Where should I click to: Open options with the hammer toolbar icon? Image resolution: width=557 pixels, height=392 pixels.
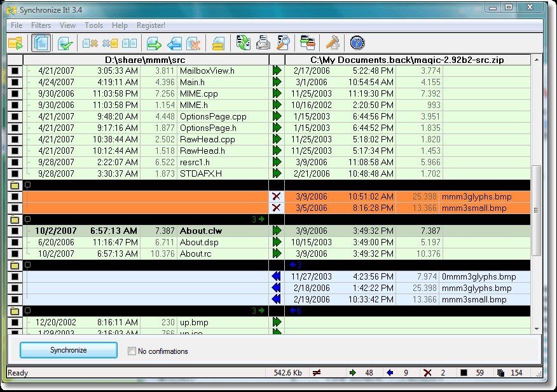click(333, 43)
